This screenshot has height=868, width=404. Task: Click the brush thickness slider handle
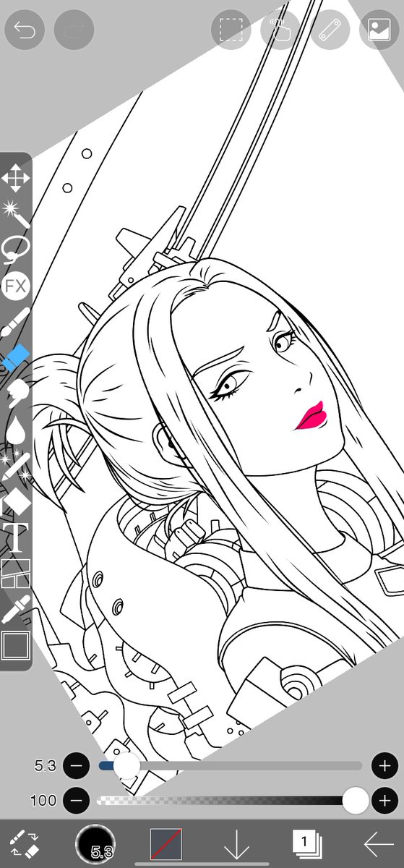click(x=126, y=765)
